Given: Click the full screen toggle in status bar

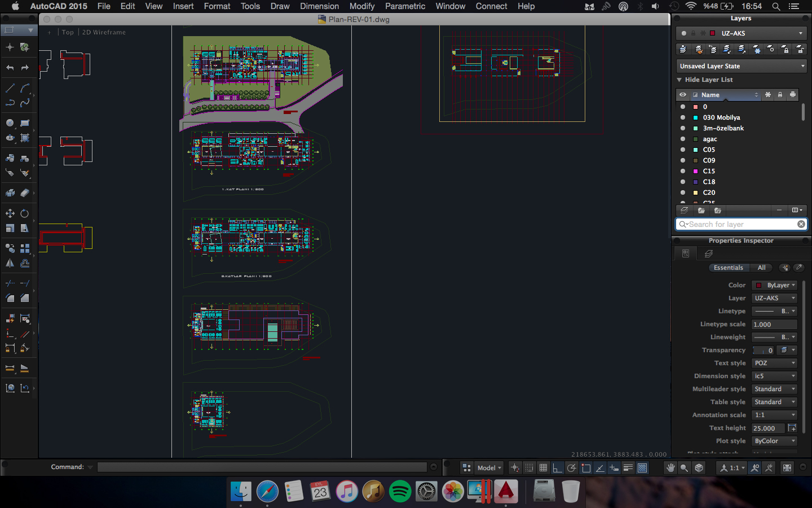Looking at the screenshot, I should (x=787, y=468).
